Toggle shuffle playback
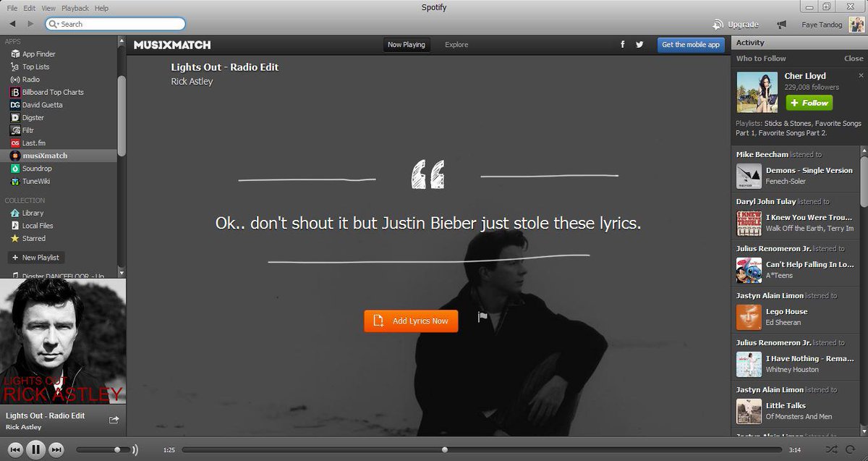 pos(830,449)
